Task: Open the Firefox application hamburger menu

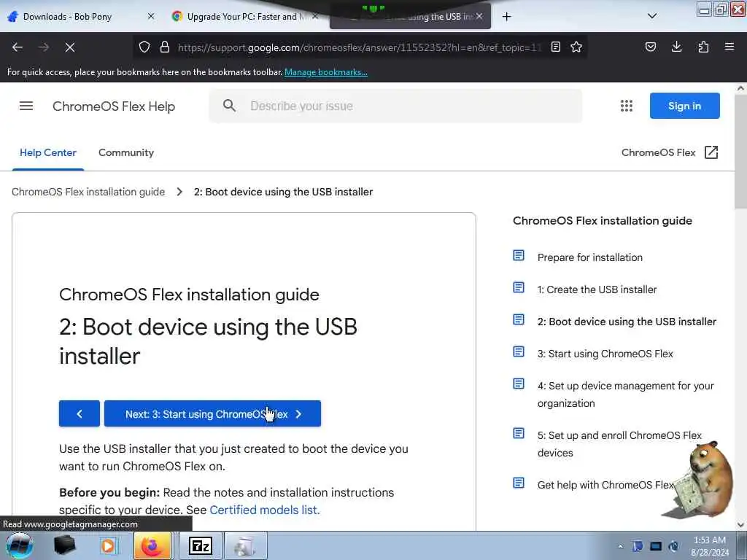Action: (729, 47)
